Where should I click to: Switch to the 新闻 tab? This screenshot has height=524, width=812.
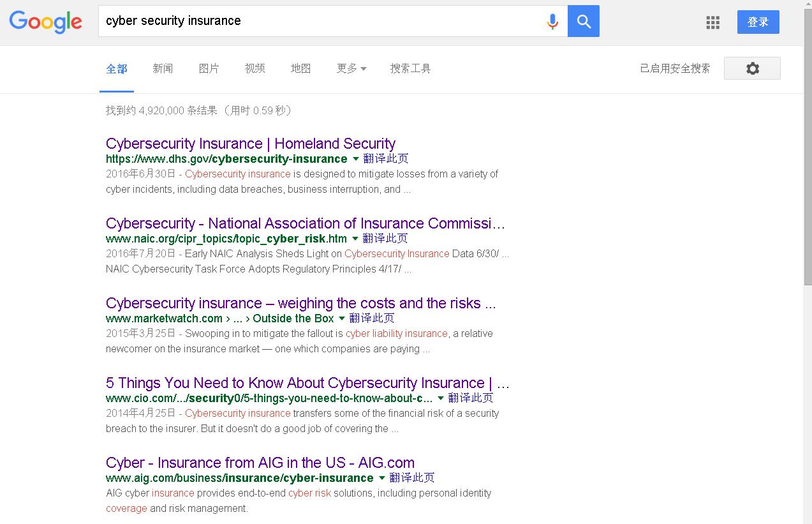(163, 68)
